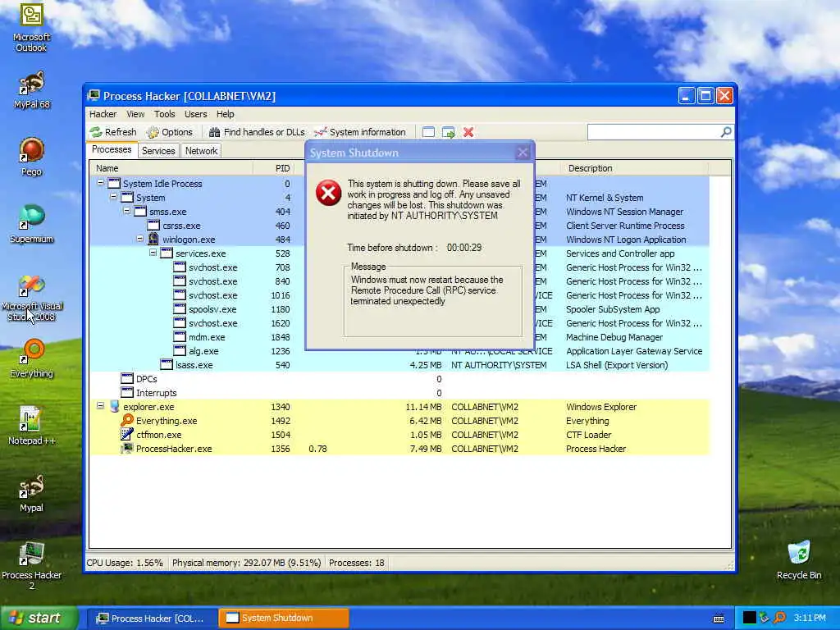
Task: Open Microsoft Outlook desktop icon
Action: tap(32, 27)
